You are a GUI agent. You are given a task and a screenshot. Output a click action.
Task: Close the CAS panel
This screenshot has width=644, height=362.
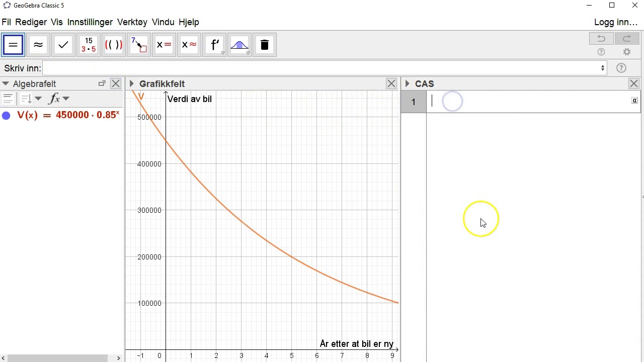point(634,84)
